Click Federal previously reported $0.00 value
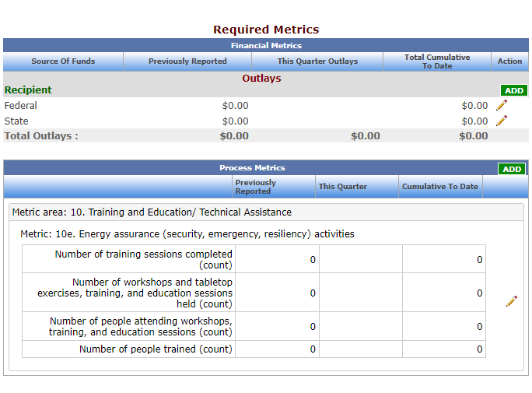 pyautogui.click(x=235, y=106)
